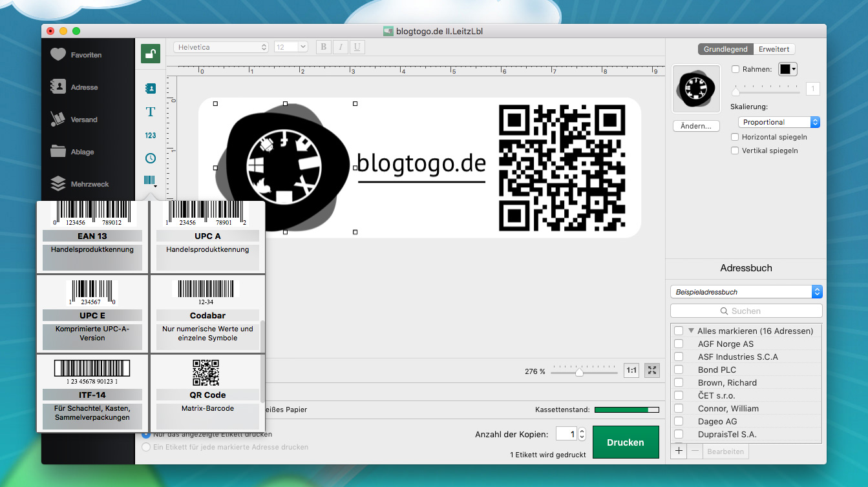Select the QR code on the label
The image size is (868, 487).
point(562,168)
